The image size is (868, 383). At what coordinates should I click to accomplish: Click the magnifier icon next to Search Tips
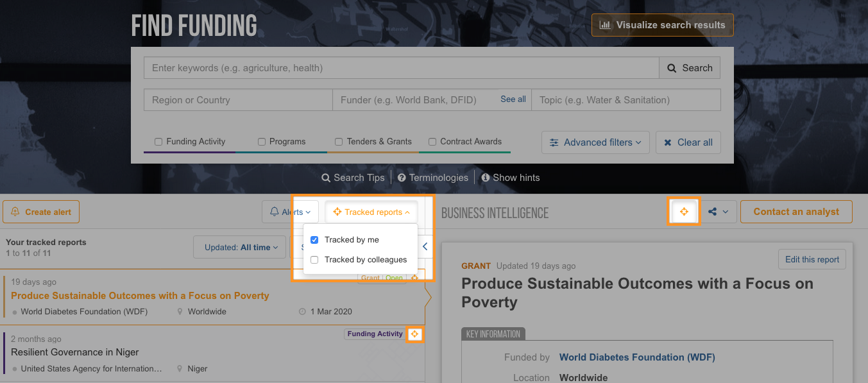click(x=326, y=178)
